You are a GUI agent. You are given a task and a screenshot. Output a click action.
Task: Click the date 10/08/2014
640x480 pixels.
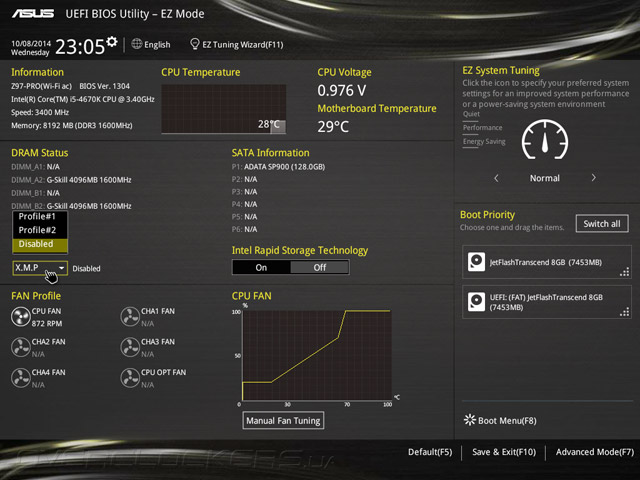31,43
